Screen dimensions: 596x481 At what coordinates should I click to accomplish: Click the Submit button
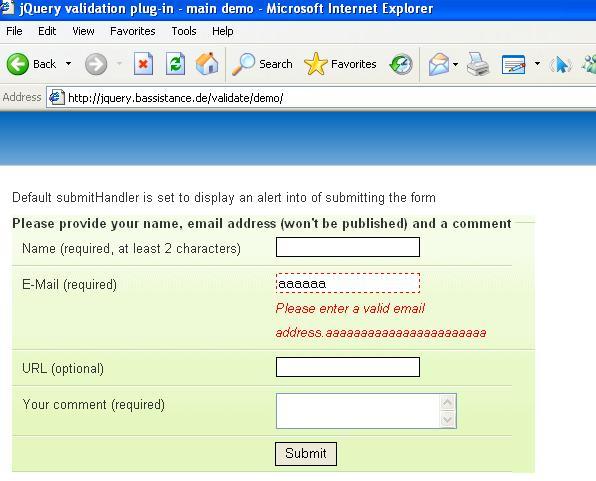pos(306,454)
